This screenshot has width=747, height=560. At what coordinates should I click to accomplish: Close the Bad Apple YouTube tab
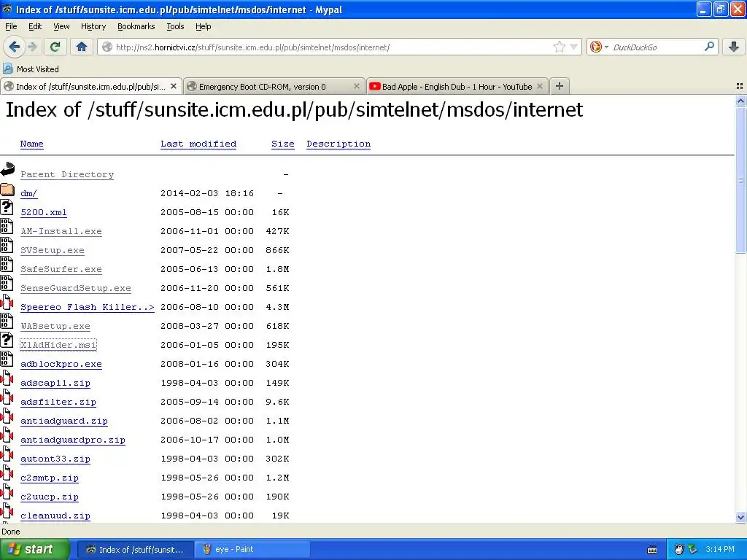(x=540, y=86)
